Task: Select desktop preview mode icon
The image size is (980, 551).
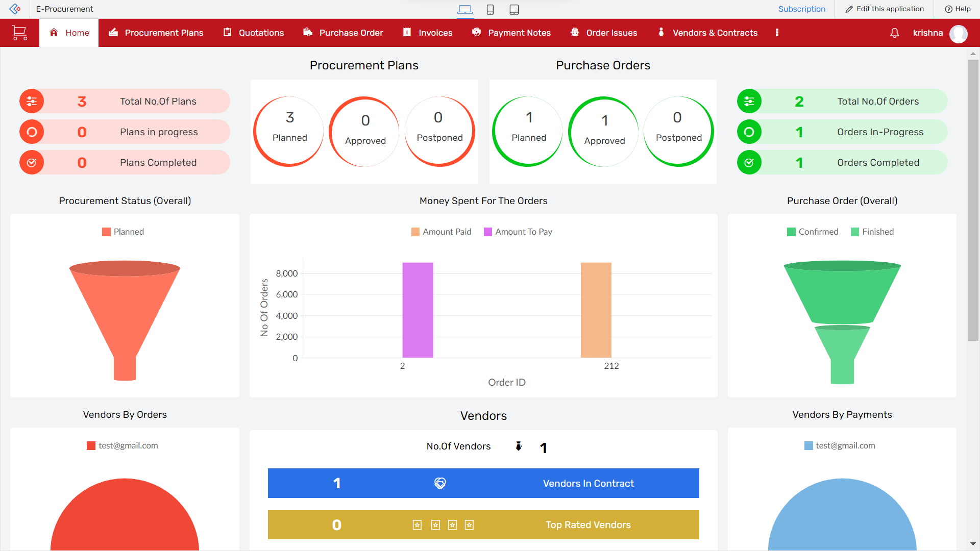Action: (x=465, y=9)
